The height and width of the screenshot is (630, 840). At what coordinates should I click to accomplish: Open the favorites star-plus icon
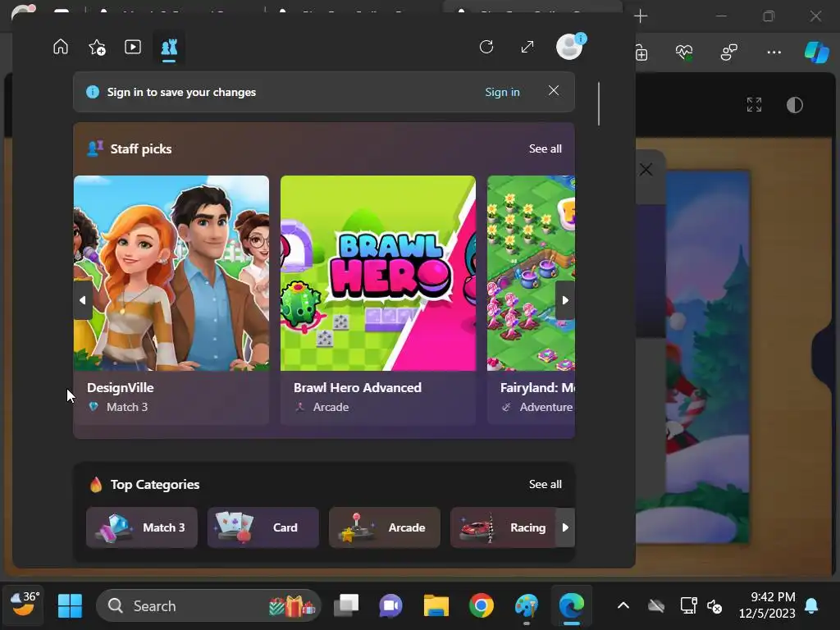coord(97,47)
